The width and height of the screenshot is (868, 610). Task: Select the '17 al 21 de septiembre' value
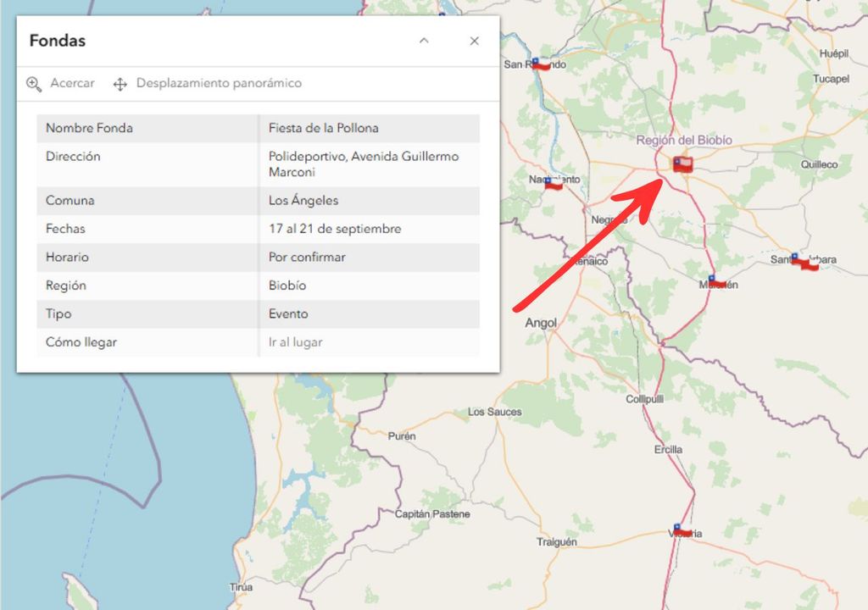click(335, 229)
